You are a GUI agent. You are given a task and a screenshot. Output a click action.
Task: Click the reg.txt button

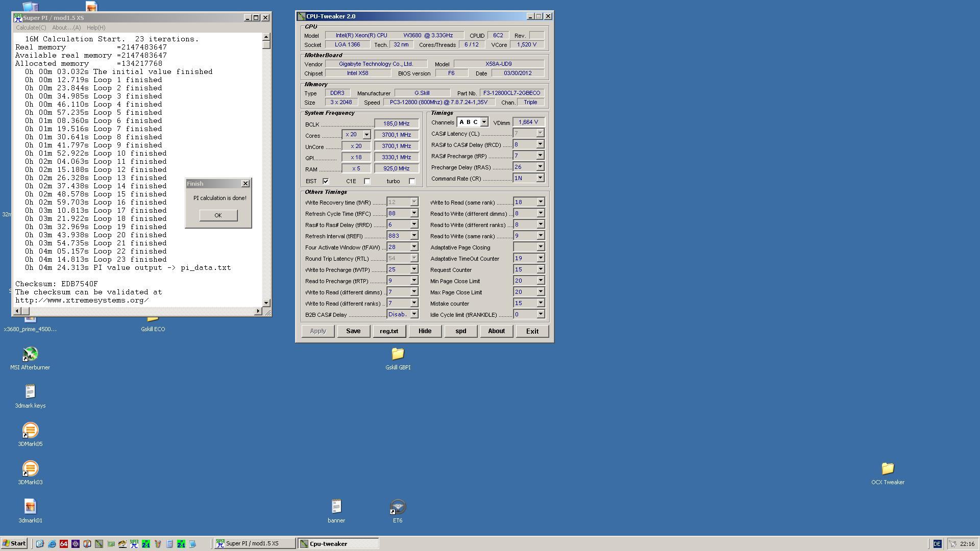389,331
